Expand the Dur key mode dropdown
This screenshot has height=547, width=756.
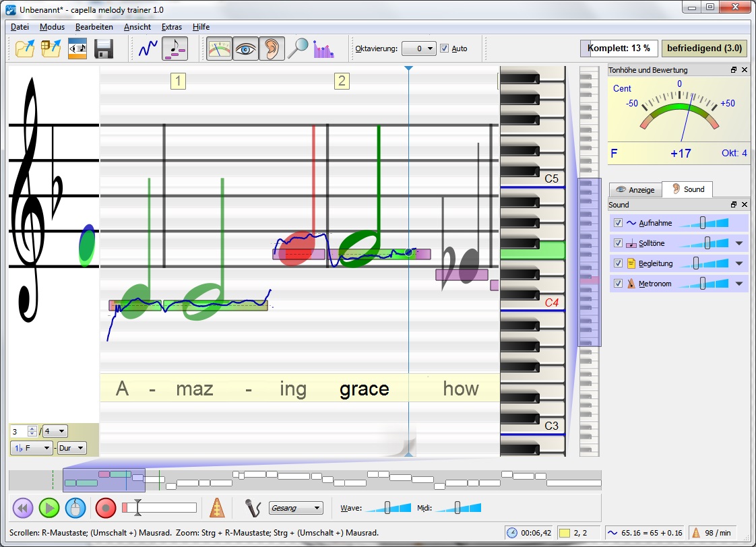point(72,448)
